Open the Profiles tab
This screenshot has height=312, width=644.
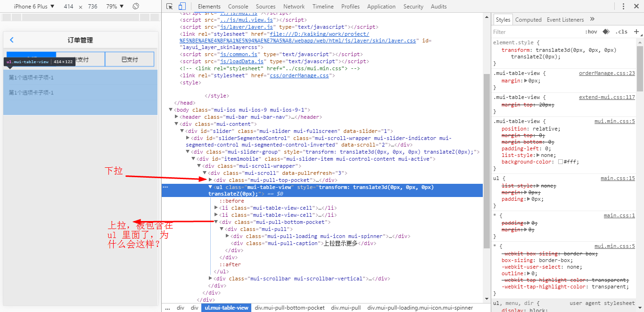pos(350,7)
